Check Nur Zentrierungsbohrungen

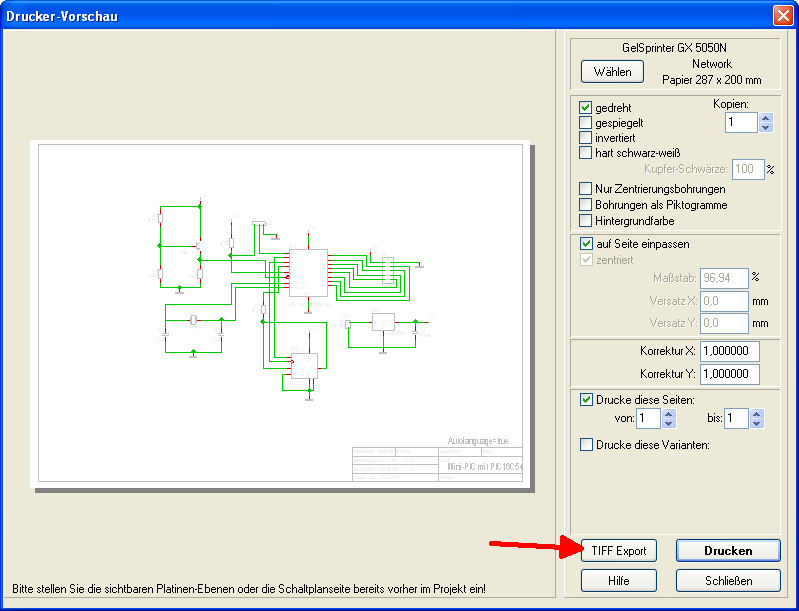coord(586,188)
